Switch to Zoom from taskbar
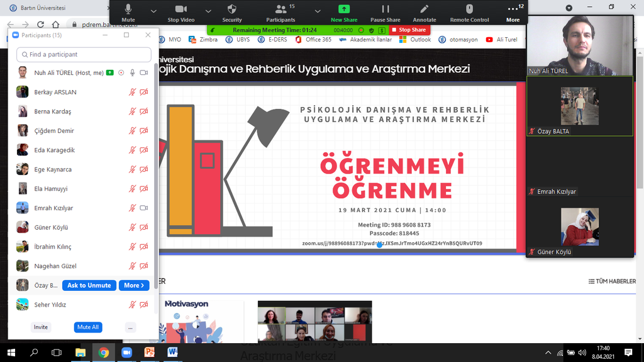This screenshot has height=362, width=644. [126, 353]
